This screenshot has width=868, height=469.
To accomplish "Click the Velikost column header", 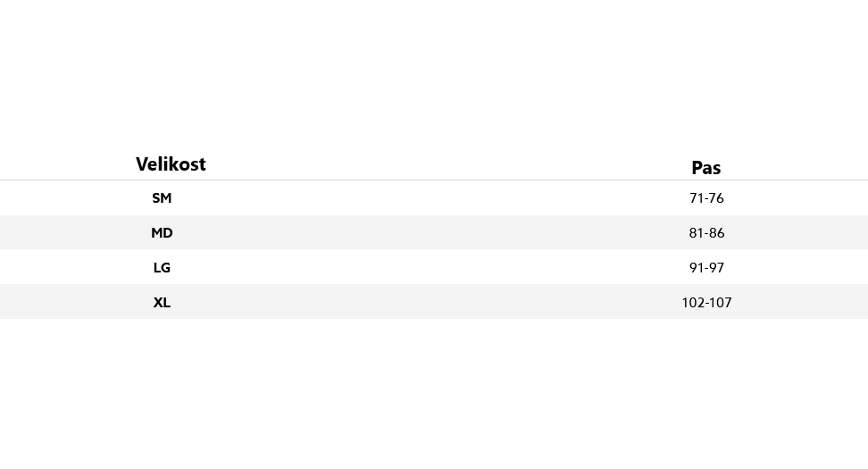I will coord(171,164).
